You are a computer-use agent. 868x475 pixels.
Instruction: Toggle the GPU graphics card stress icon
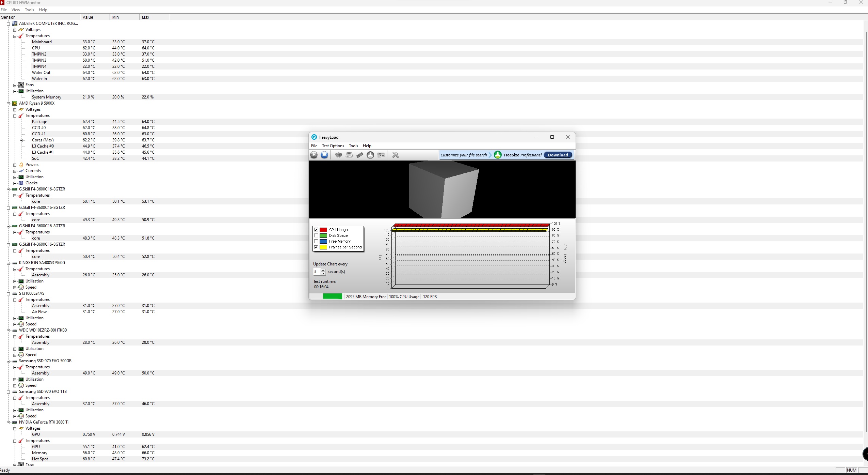[x=381, y=155]
